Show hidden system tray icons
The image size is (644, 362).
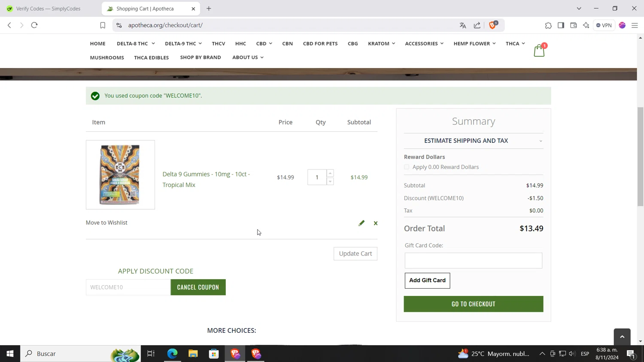point(542,353)
